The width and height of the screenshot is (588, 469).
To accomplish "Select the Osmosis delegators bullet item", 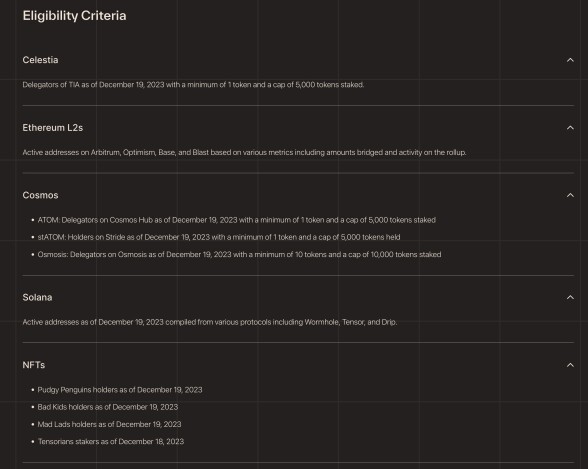I will [239, 255].
